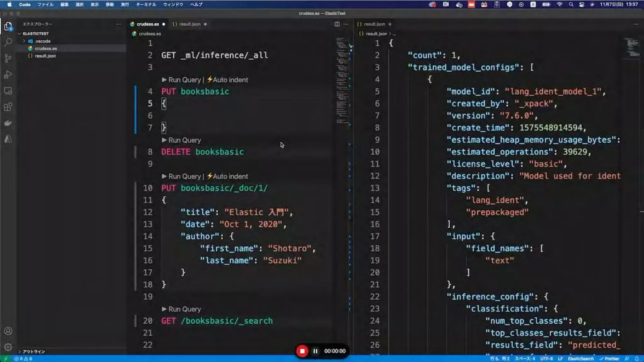Open the Extensions view
Image resolution: width=644 pixels, height=362 pixels.
pos(8,107)
